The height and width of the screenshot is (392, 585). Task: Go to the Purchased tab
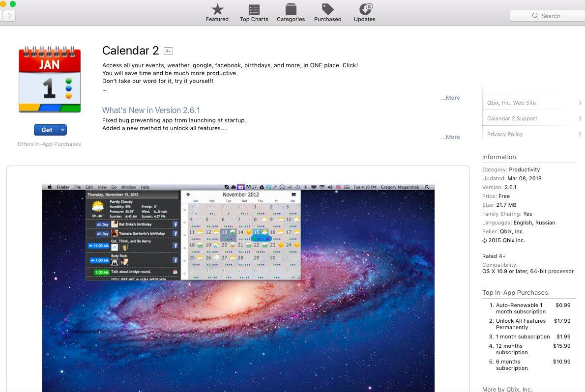(x=327, y=13)
